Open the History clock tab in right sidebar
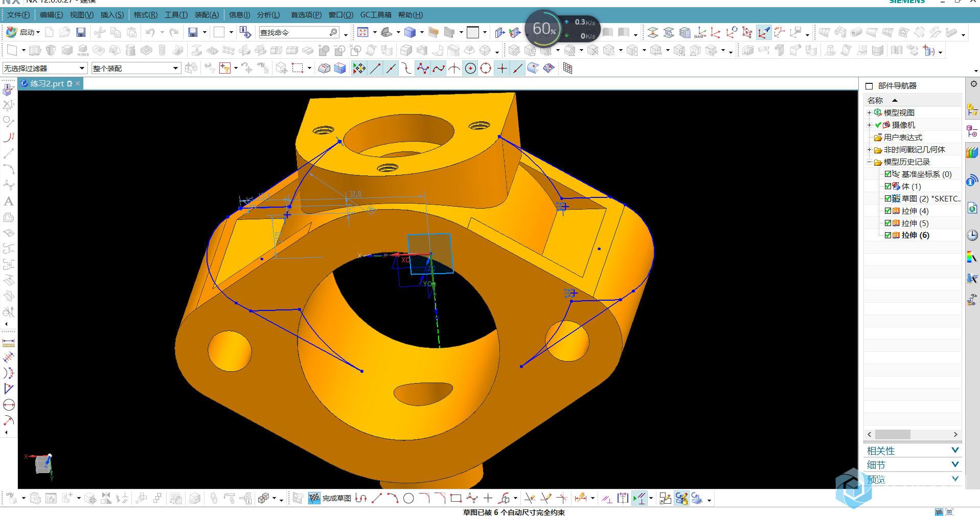 [972, 235]
